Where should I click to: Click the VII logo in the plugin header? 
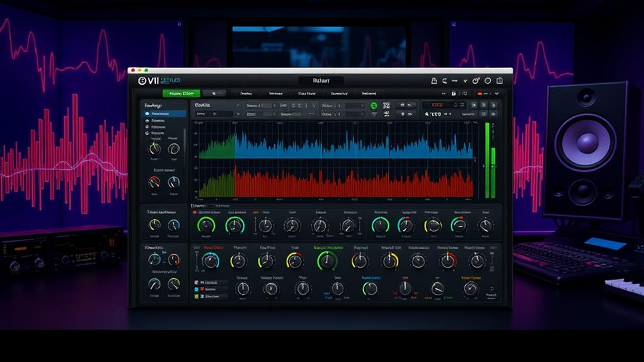pos(149,81)
